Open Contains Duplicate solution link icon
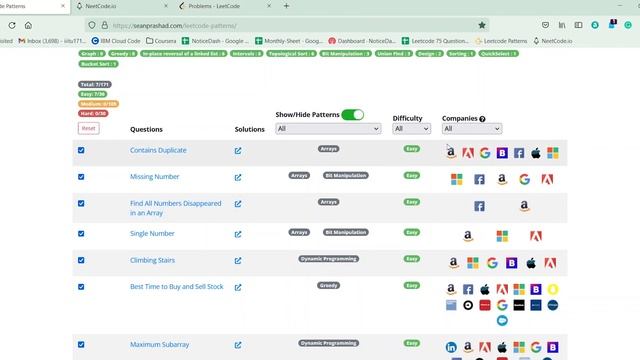This screenshot has width=640, height=360. point(238,151)
